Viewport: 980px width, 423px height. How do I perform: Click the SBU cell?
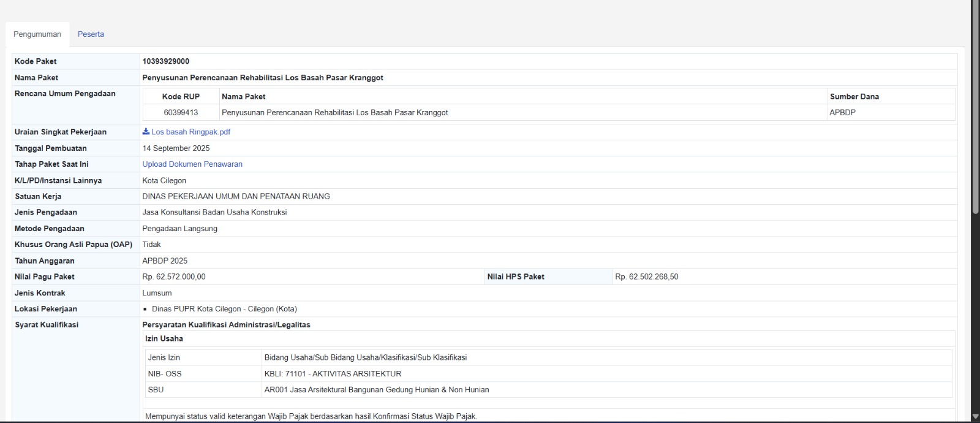pos(203,390)
